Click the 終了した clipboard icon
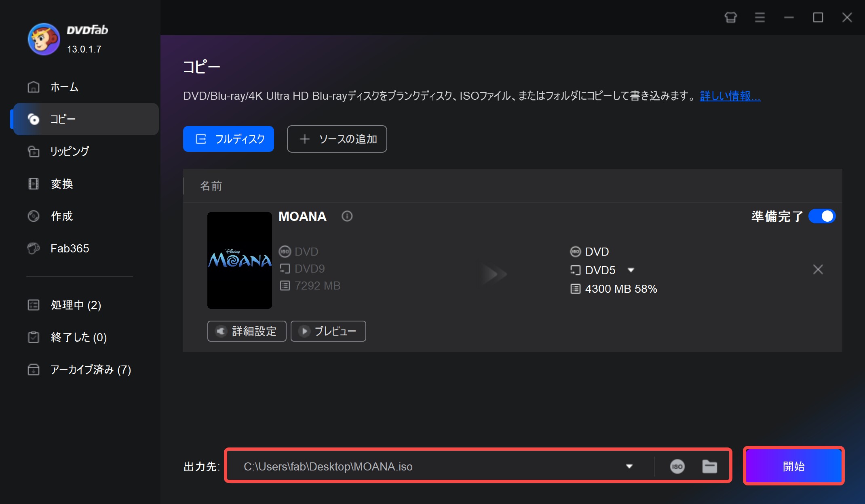 [34, 337]
